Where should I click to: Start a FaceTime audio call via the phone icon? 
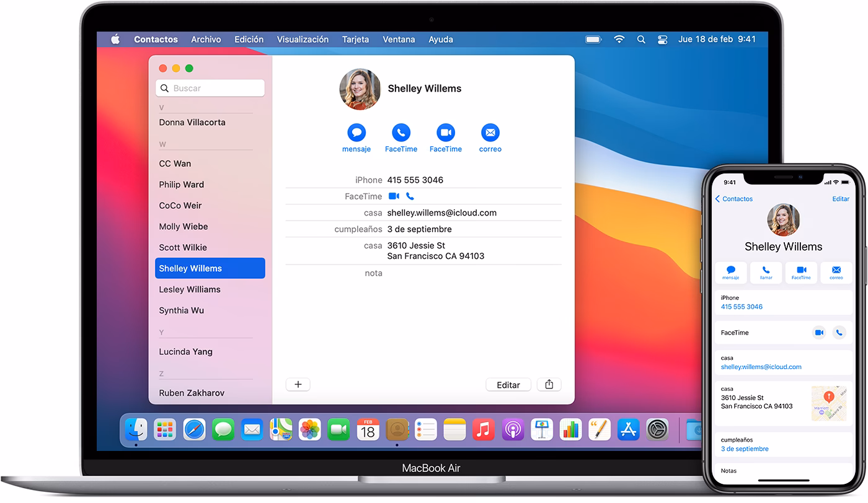[x=410, y=196]
